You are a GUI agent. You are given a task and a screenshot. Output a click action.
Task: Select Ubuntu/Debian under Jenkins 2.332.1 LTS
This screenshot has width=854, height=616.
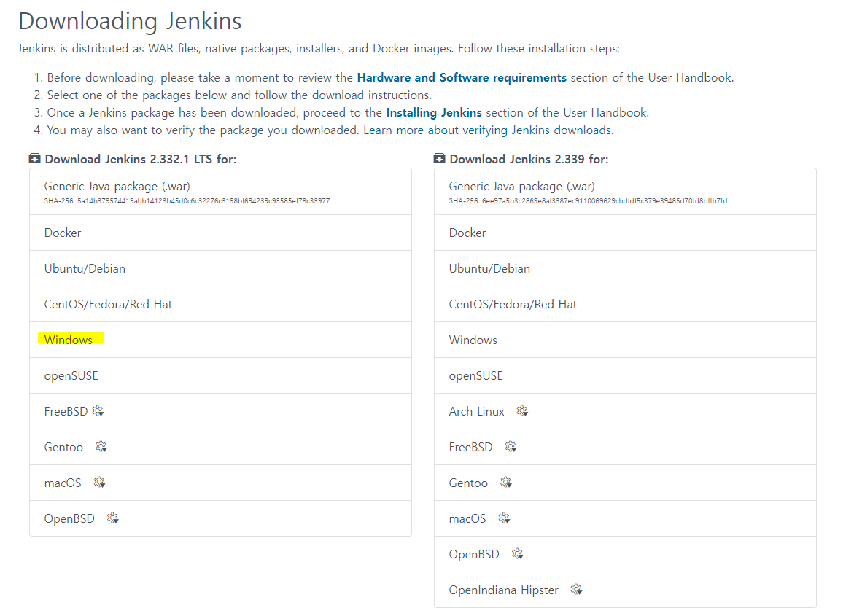click(x=220, y=268)
